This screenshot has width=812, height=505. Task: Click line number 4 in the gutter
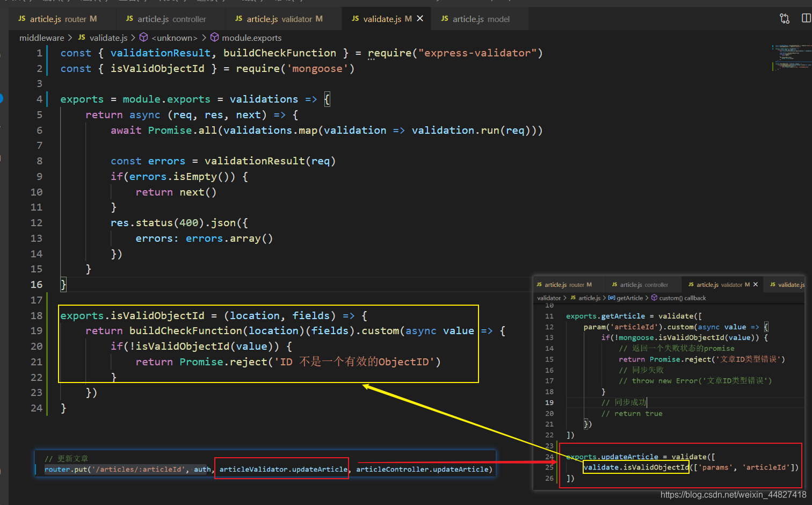(x=39, y=99)
